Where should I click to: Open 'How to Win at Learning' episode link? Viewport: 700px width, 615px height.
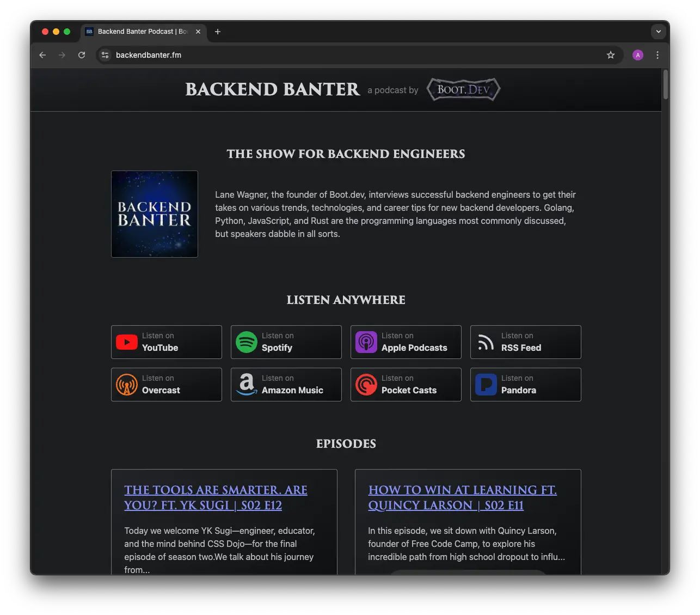pyautogui.click(x=462, y=497)
